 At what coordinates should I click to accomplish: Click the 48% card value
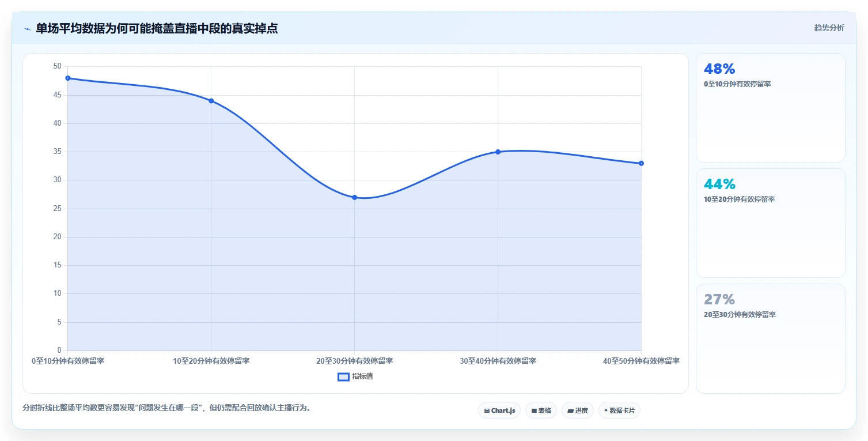coord(719,69)
